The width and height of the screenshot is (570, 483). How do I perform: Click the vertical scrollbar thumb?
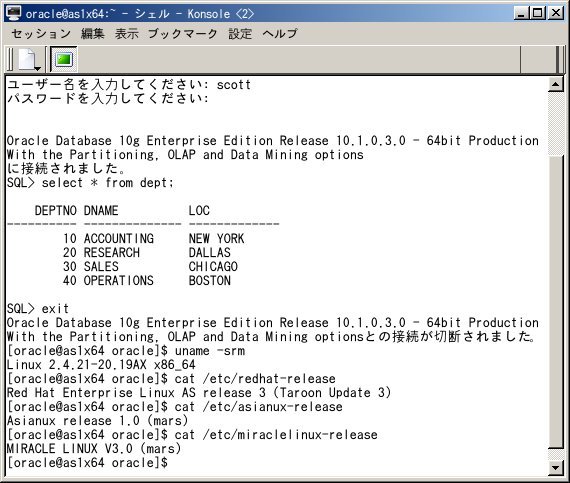[x=555, y=302]
